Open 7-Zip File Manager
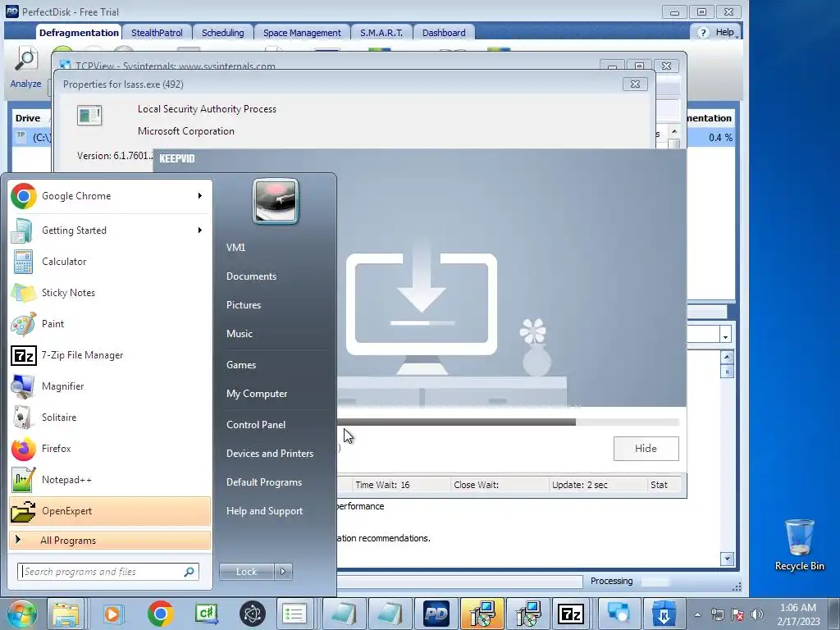 click(110, 355)
